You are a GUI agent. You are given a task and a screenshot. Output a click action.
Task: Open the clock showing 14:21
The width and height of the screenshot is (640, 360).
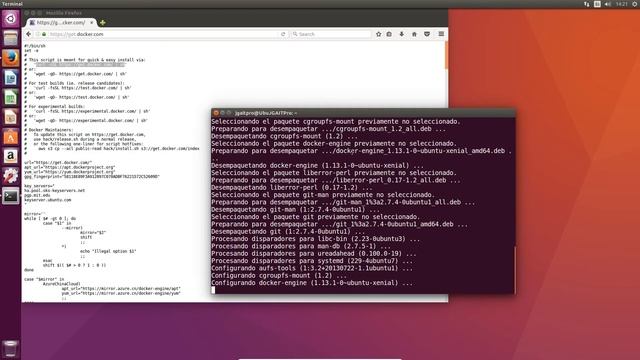[621, 4]
